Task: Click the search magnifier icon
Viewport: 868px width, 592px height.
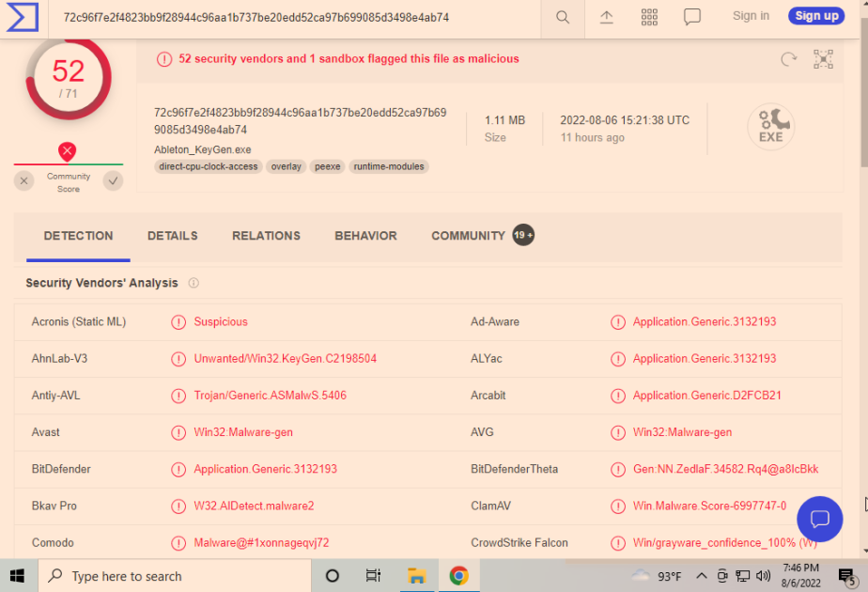Action: (x=563, y=17)
